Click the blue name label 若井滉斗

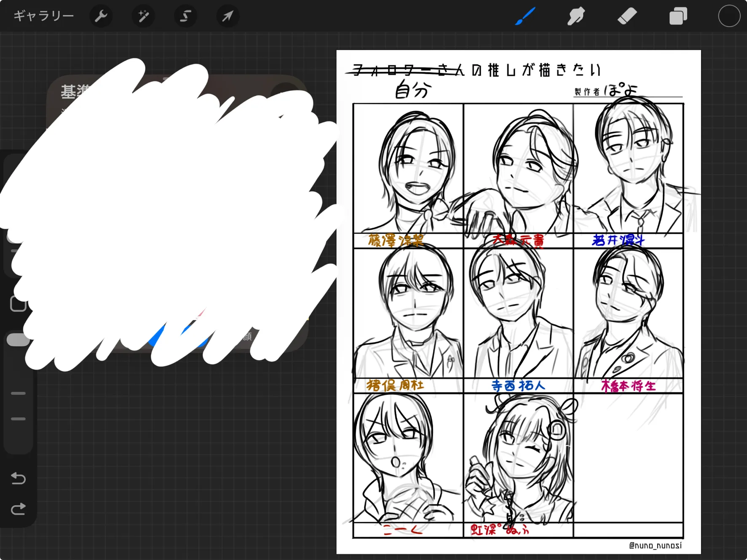tap(618, 240)
